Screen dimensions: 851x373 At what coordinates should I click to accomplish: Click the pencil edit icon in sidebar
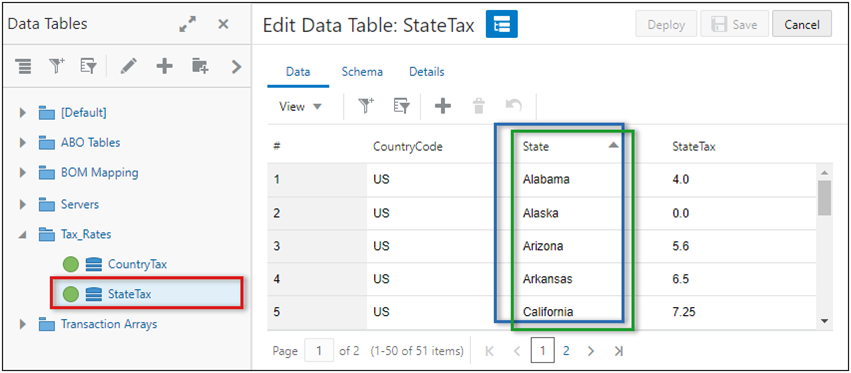129,66
